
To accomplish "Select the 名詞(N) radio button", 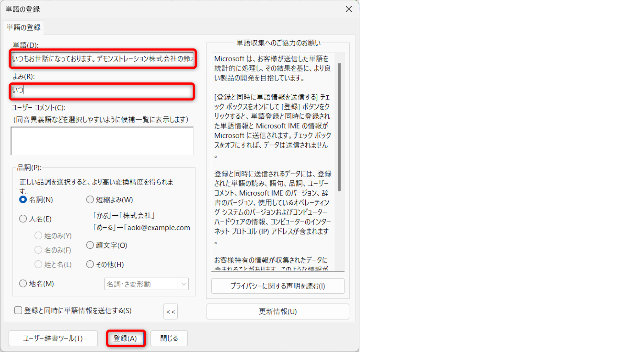I will [x=23, y=200].
